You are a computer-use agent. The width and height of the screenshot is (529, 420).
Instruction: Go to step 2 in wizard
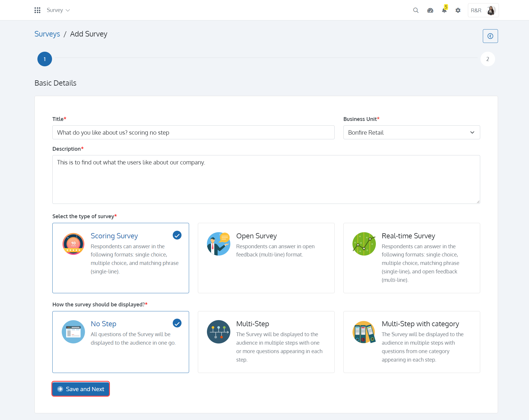point(487,59)
